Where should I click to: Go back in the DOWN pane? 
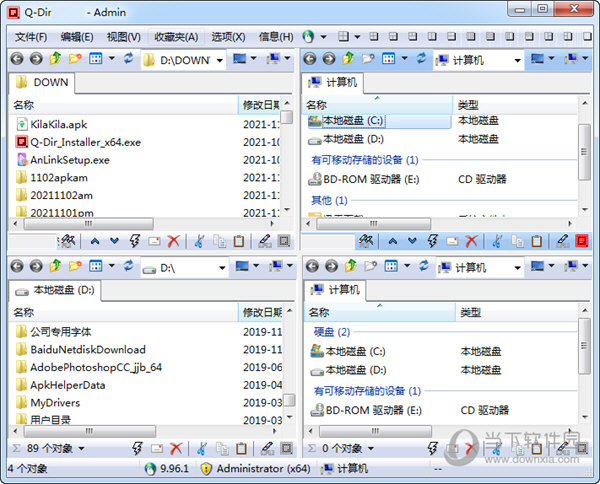tap(17, 59)
